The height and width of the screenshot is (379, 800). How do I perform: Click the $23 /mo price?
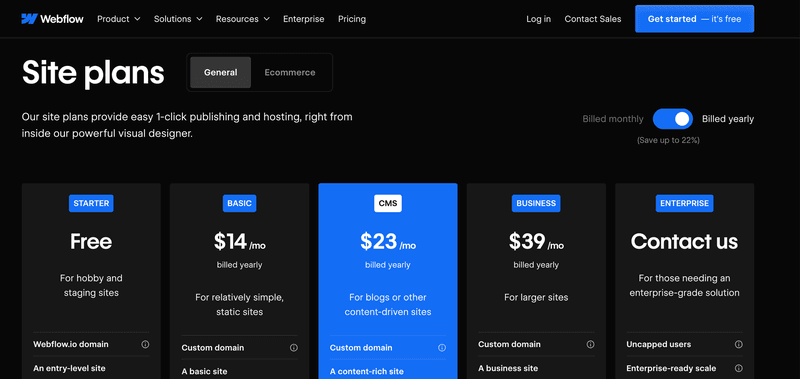pyautogui.click(x=388, y=242)
